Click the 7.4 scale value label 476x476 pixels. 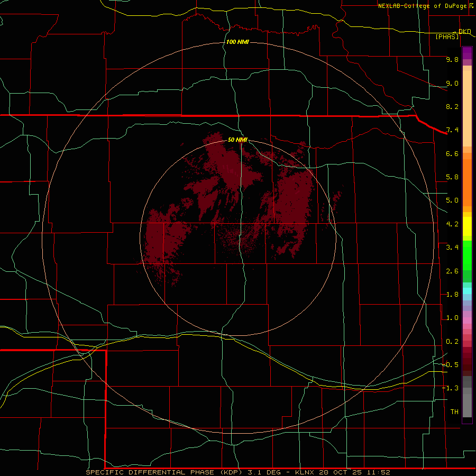click(452, 130)
